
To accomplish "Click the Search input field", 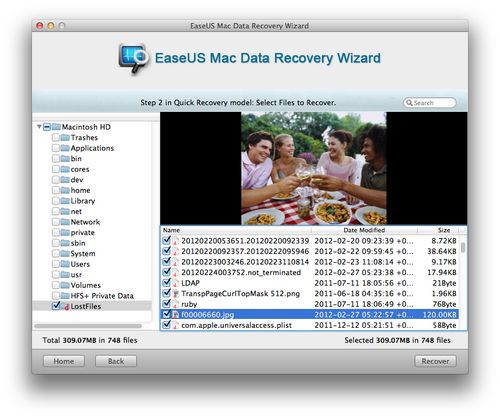I will coord(430,103).
